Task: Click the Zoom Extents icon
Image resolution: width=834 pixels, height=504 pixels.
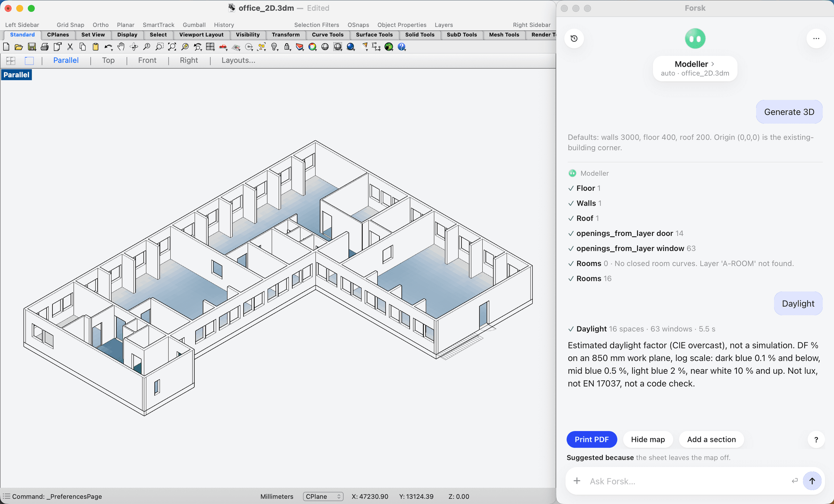Action: tap(172, 47)
